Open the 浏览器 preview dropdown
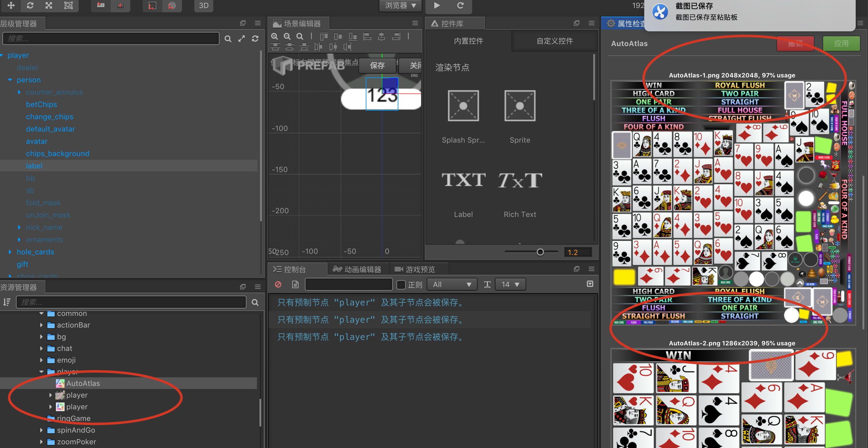 pyautogui.click(x=400, y=6)
